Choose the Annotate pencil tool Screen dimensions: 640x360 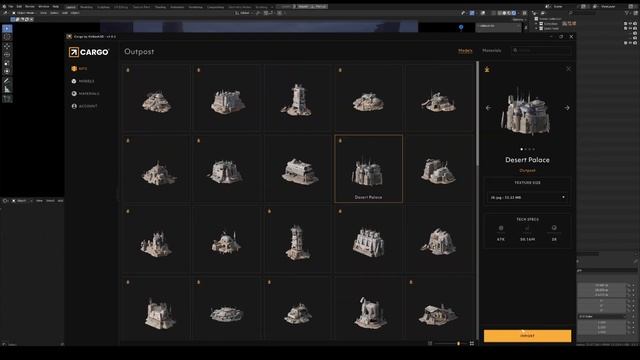7,81
